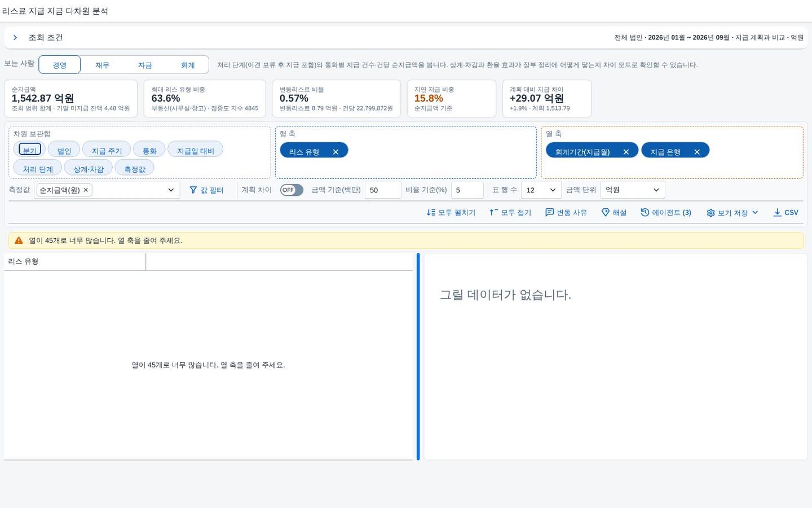Click the 지연 지급 비중 KPI card
812x508 pixels.
click(452, 99)
